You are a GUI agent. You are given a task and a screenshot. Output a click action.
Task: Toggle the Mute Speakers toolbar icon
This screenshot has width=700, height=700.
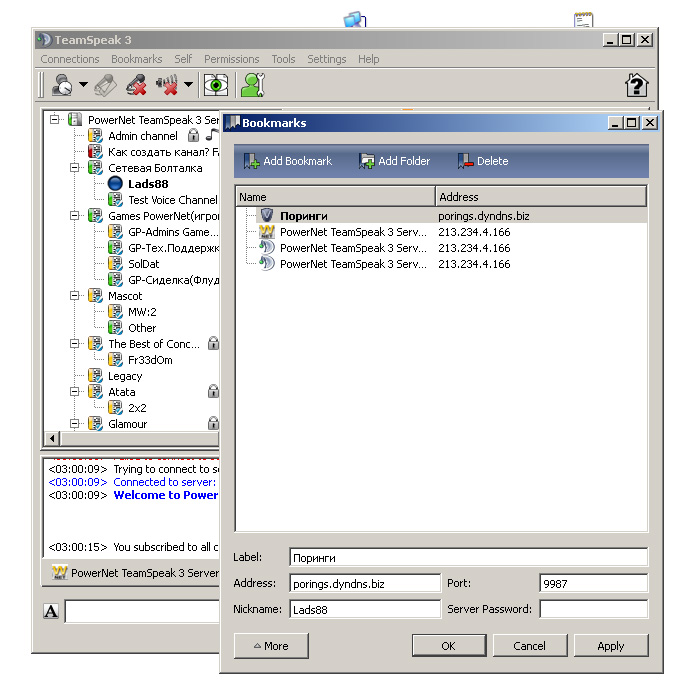(x=167, y=85)
